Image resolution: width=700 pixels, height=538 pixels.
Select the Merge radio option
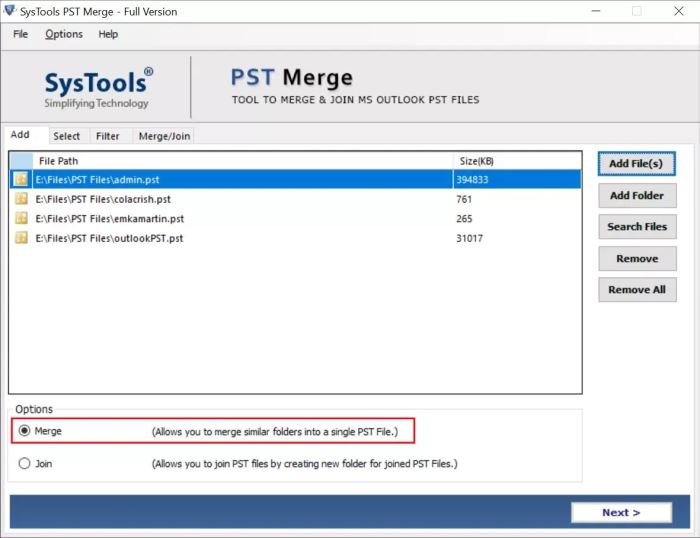24,431
